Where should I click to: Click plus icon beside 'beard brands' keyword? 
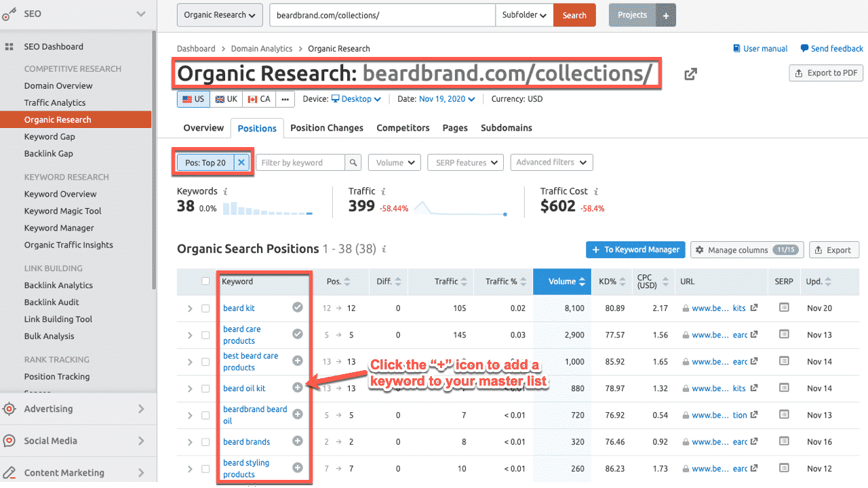click(x=297, y=441)
